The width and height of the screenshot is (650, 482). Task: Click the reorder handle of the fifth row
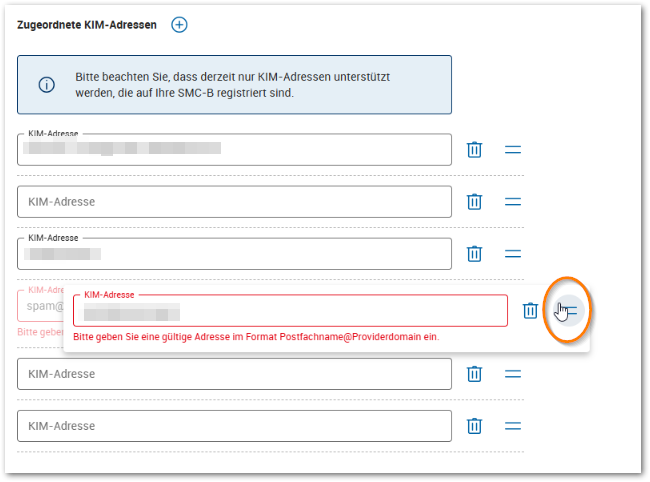513,374
